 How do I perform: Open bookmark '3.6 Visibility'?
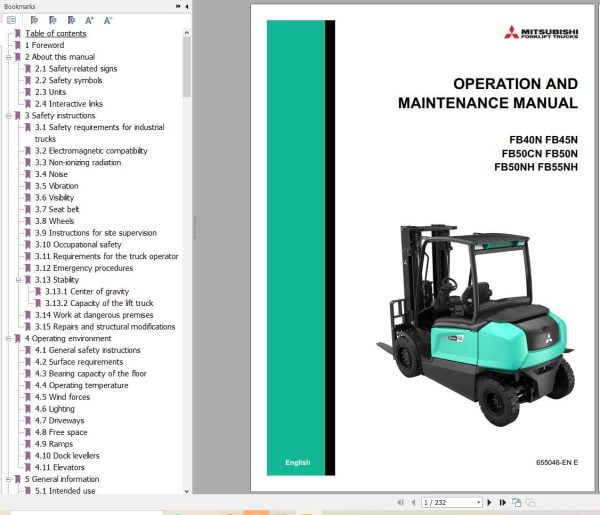click(54, 198)
